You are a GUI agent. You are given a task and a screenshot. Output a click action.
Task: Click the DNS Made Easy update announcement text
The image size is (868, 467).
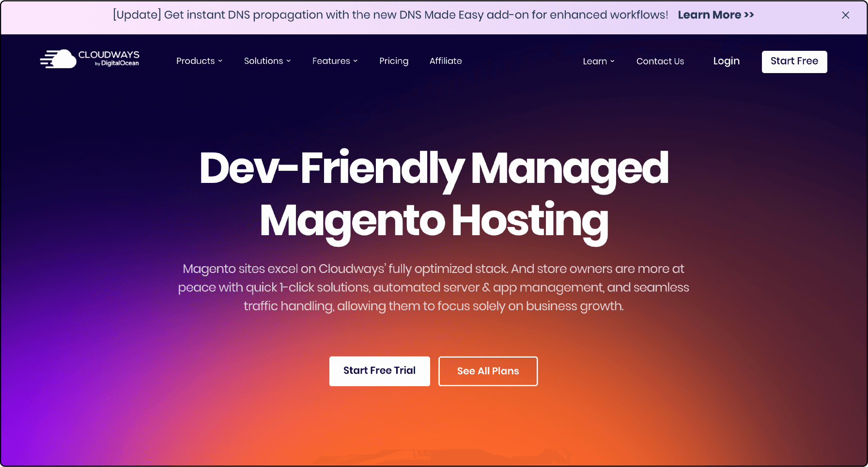pos(390,15)
